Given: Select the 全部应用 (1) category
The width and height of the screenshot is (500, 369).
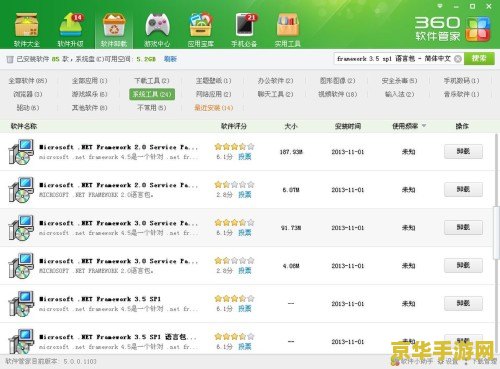Looking at the screenshot, I should [89, 81].
